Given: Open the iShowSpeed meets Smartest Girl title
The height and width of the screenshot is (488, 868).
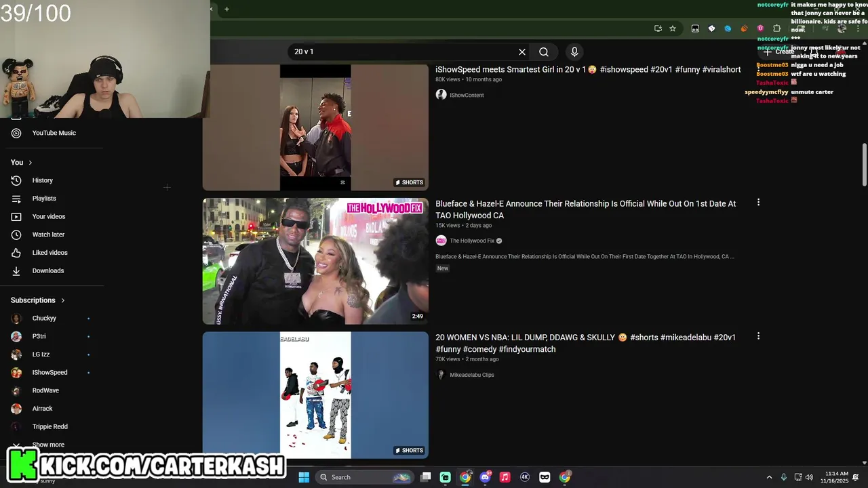Looking at the screenshot, I should [588, 70].
